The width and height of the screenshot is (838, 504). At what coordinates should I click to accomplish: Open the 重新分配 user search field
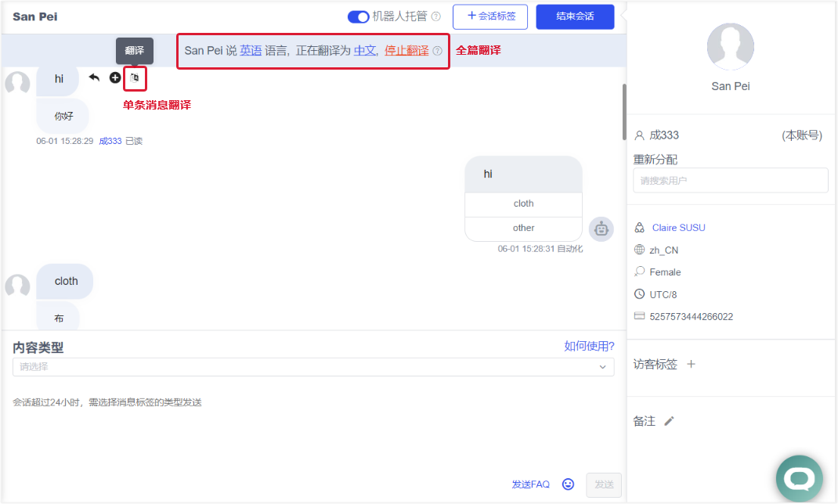(x=730, y=180)
